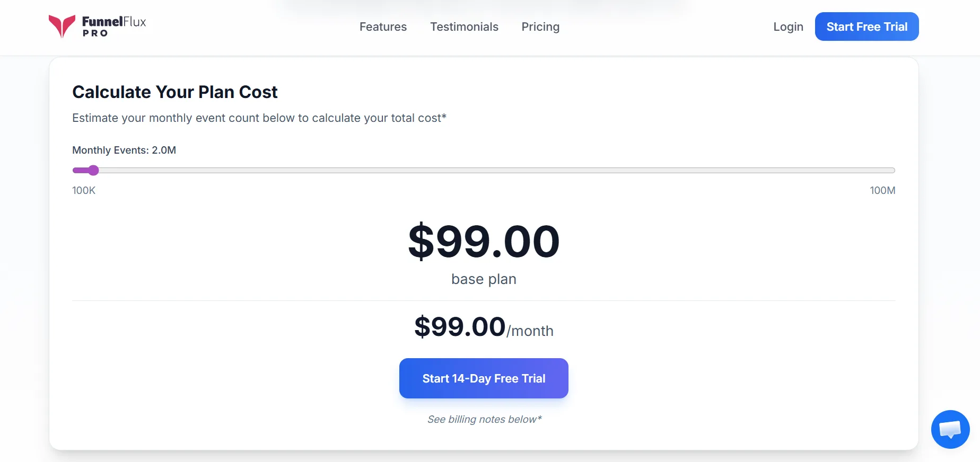Click the $99.00/month total price
The image size is (980, 462).
click(x=484, y=327)
